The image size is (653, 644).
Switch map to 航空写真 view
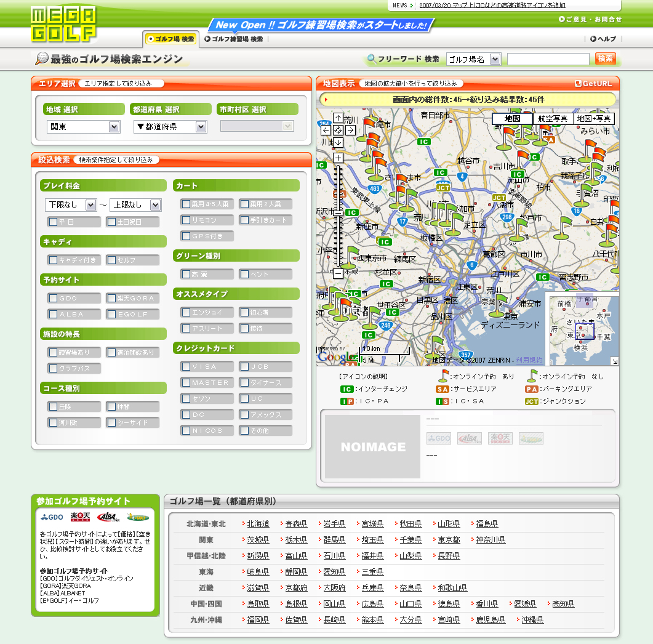(553, 119)
